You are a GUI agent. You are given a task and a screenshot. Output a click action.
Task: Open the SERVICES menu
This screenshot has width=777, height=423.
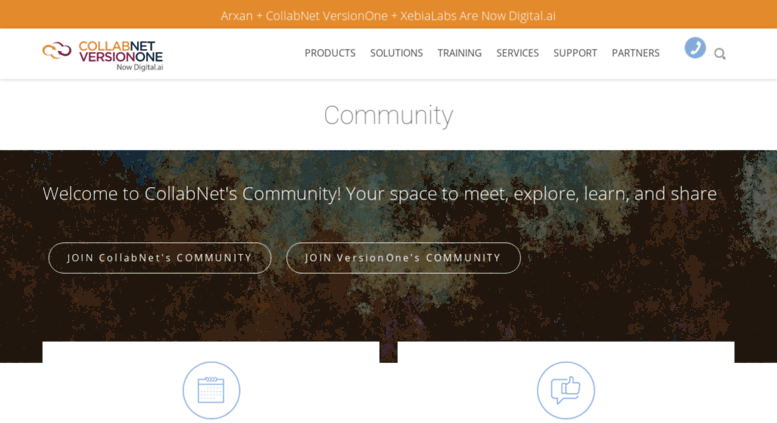pyautogui.click(x=517, y=53)
